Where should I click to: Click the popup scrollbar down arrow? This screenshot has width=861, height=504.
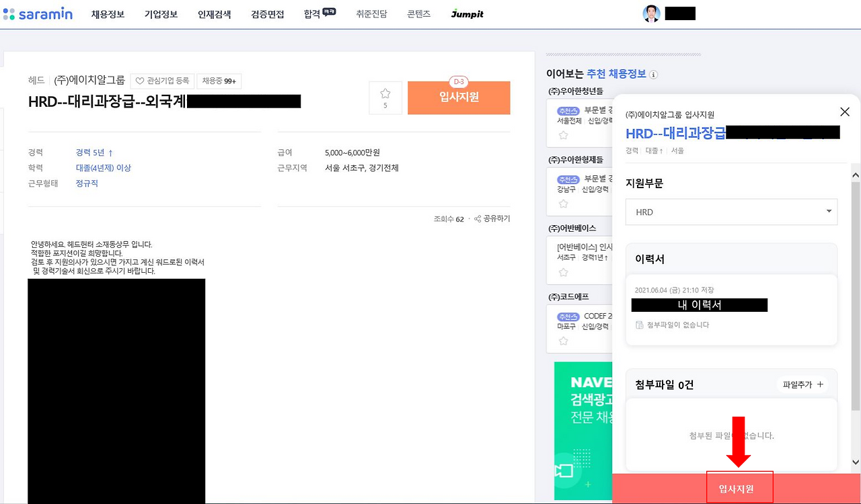coord(856,462)
